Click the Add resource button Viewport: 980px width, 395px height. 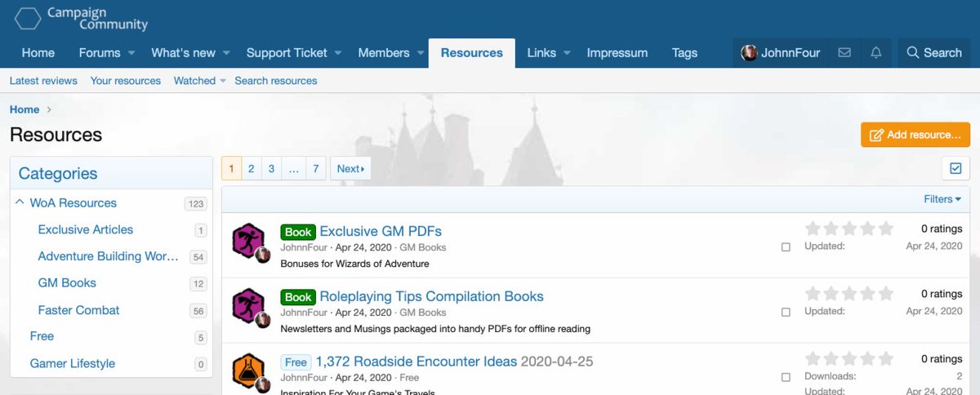(x=915, y=135)
